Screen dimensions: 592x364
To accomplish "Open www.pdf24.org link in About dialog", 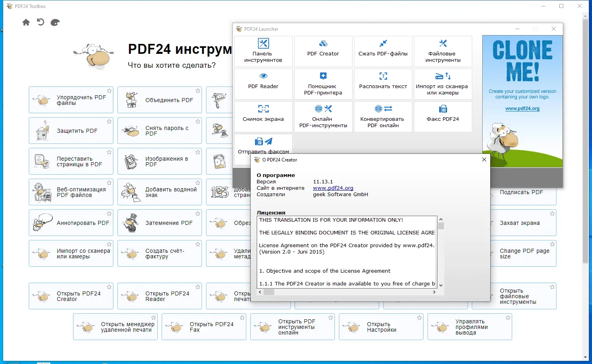I will [333, 188].
